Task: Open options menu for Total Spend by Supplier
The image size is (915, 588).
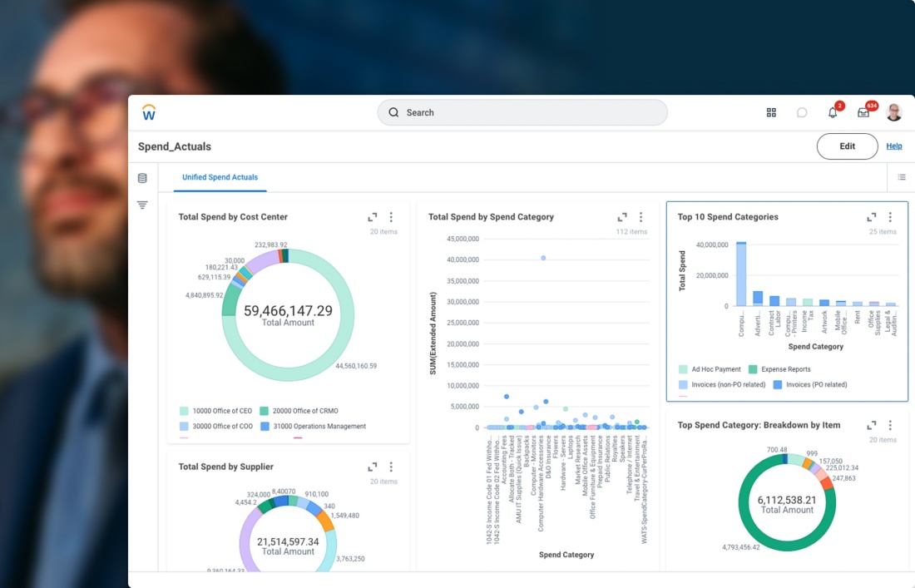Action: 391,467
